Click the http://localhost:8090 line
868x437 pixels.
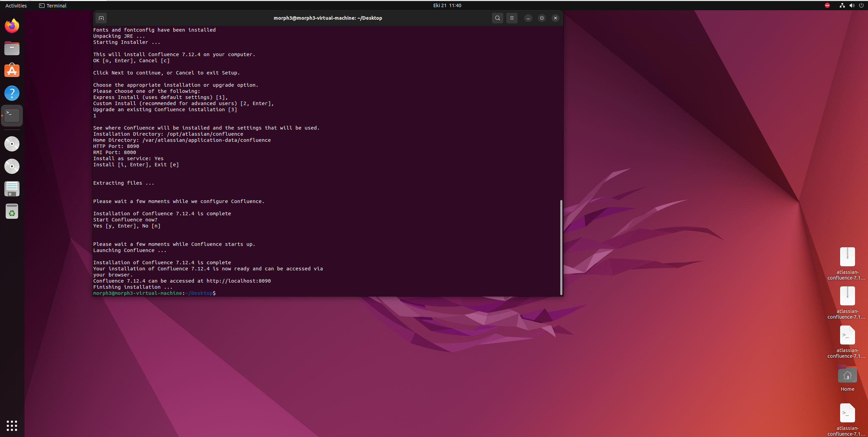[x=182, y=281]
